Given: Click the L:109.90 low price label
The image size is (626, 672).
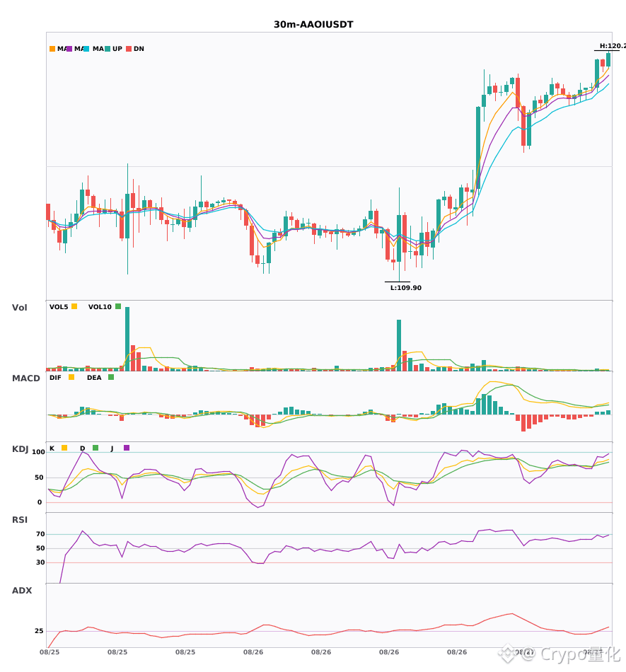Looking at the screenshot, I should click(406, 288).
